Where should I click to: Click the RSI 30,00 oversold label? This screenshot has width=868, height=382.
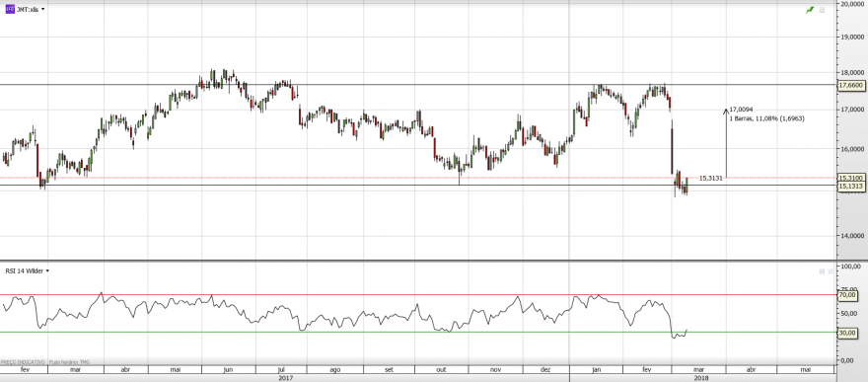click(x=847, y=333)
